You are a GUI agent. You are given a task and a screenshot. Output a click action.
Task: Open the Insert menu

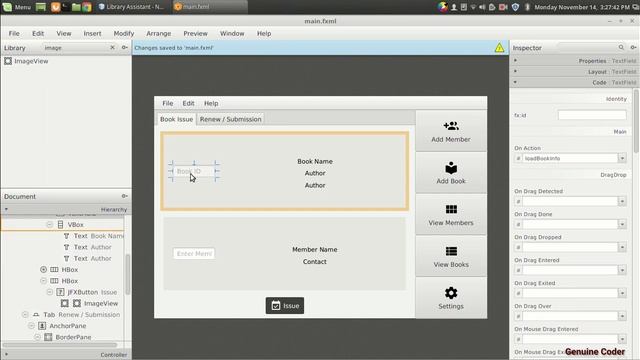[92, 33]
